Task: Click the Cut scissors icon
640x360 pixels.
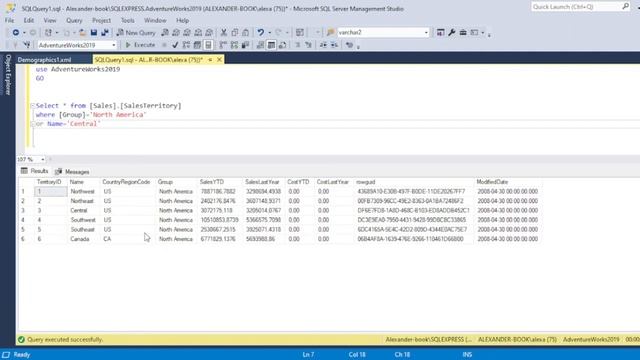Action: [x=224, y=32]
